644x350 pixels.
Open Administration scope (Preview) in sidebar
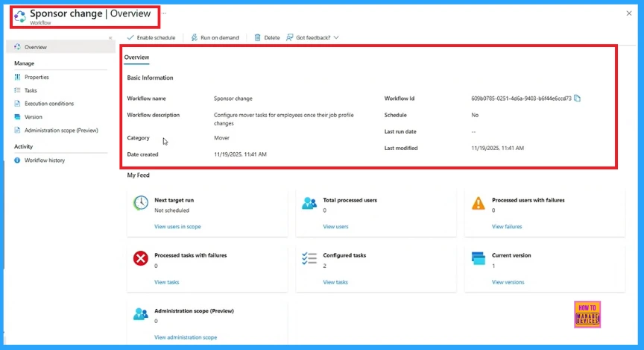coord(61,131)
